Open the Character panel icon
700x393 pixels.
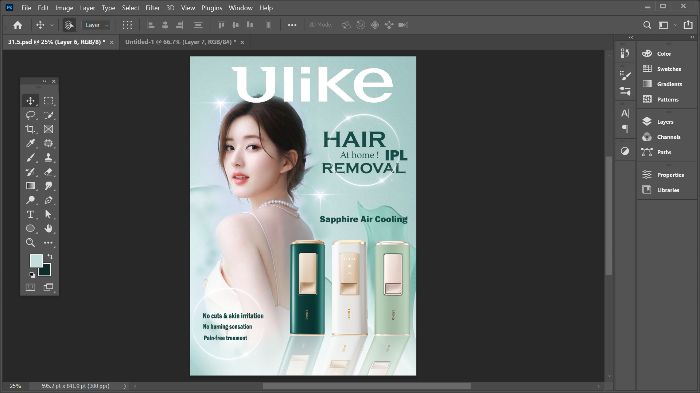pyautogui.click(x=625, y=113)
